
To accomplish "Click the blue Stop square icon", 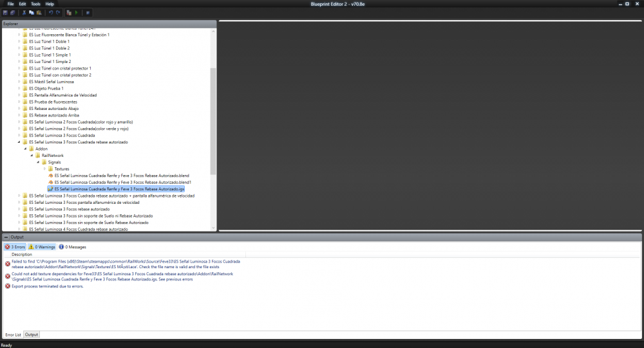I will tap(88, 13).
